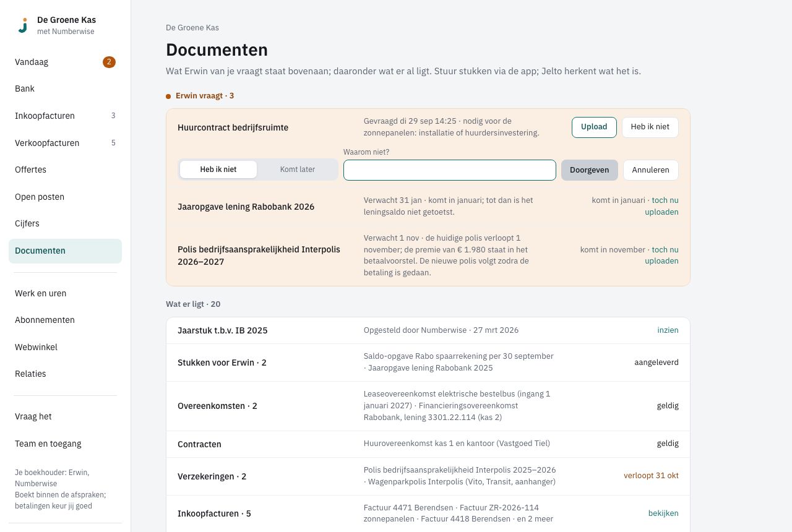This screenshot has width=792, height=532.
Task: Open Team en toegang
Action: click(65, 444)
